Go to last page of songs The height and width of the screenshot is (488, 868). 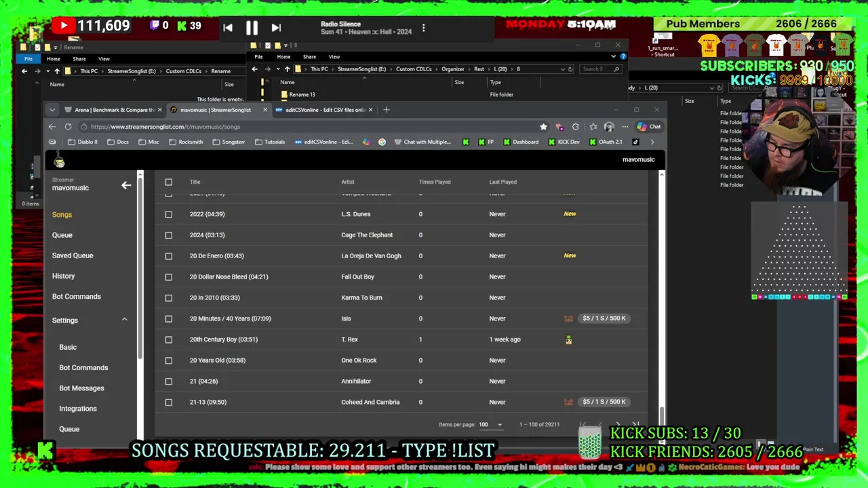pos(635,425)
